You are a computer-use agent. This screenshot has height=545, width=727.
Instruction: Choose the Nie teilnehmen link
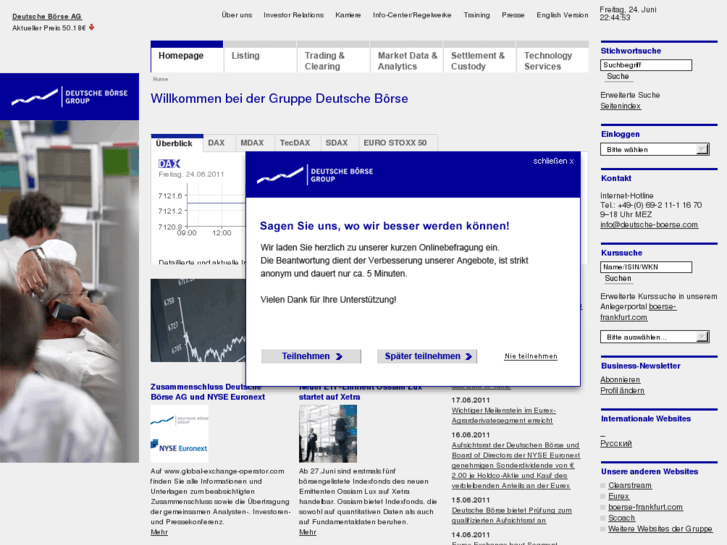[x=531, y=356]
